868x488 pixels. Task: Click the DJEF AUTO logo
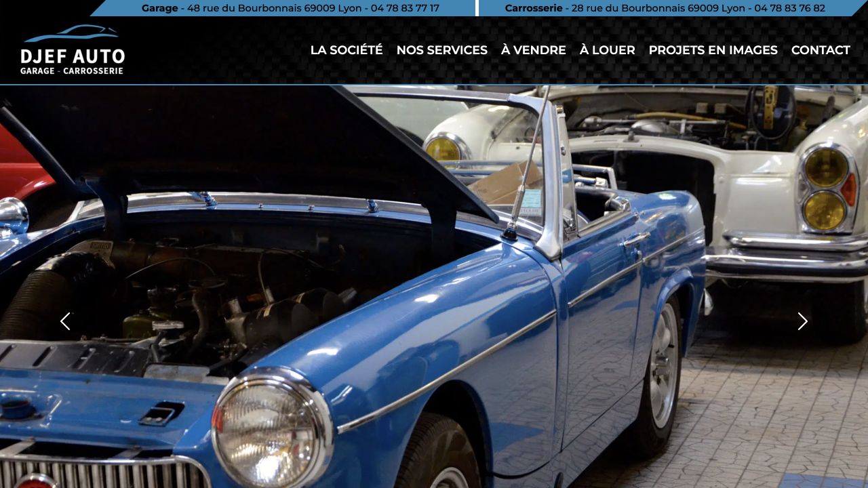coord(73,49)
